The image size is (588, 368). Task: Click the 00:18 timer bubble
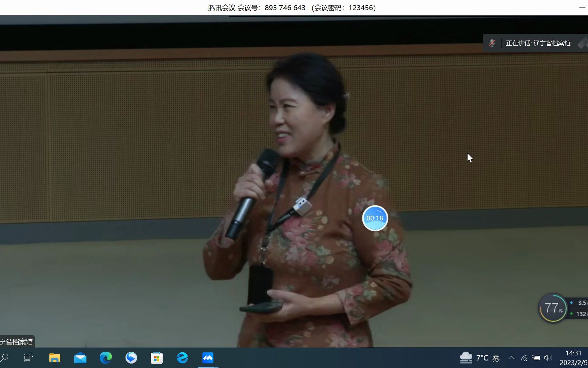pyautogui.click(x=375, y=218)
